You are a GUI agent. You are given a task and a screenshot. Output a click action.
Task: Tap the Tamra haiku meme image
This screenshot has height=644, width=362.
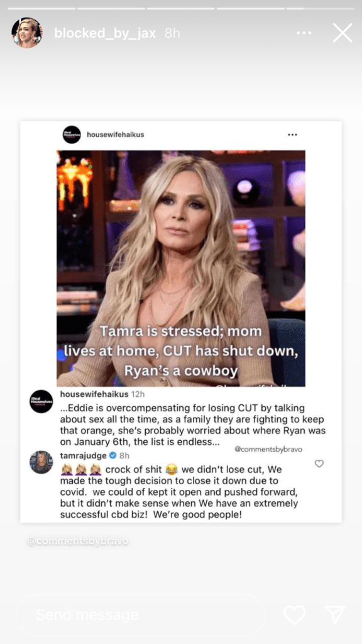[x=180, y=268]
